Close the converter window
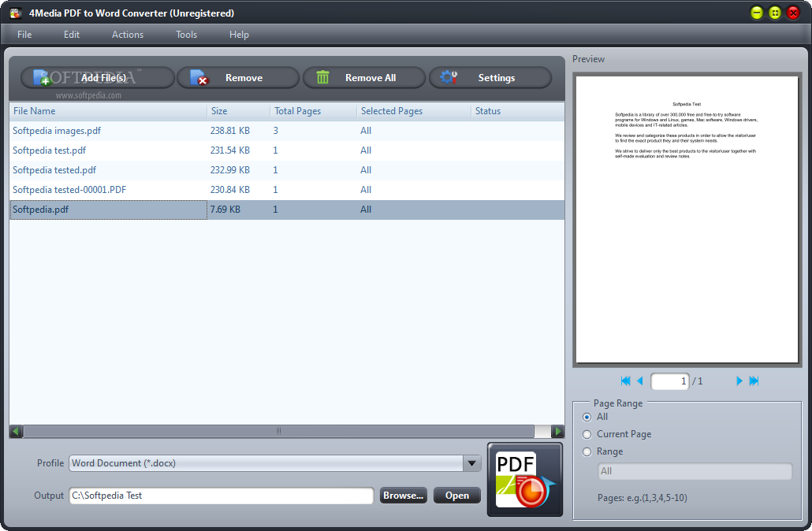The height and width of the screenshot is (531, 812). 793,13
